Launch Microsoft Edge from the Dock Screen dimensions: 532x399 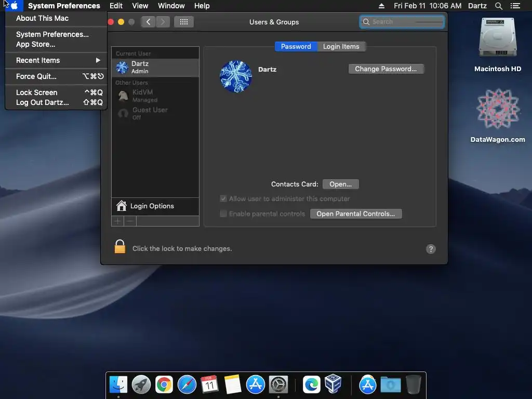click(x=312, y=385)
